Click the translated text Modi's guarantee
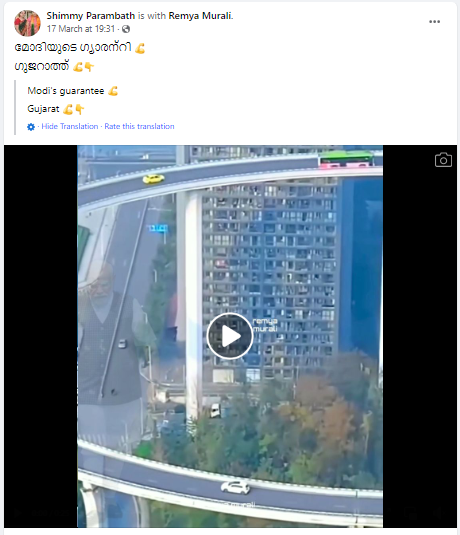Viewport: 460px width, 535px height. click(66, 91)
